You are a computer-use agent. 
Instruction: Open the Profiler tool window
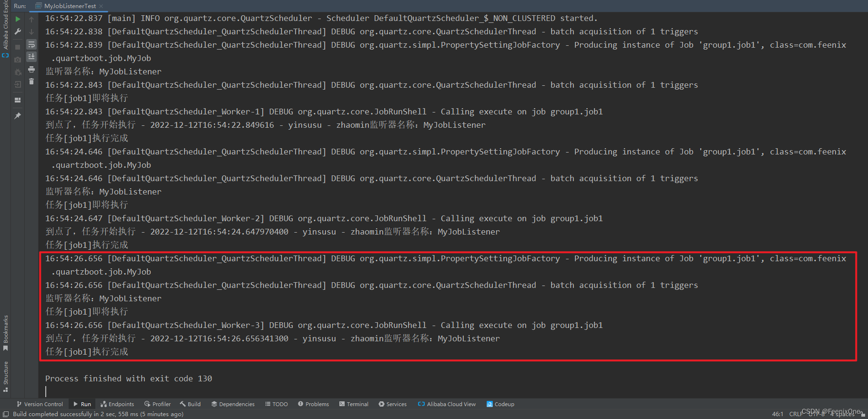[157, 404]
